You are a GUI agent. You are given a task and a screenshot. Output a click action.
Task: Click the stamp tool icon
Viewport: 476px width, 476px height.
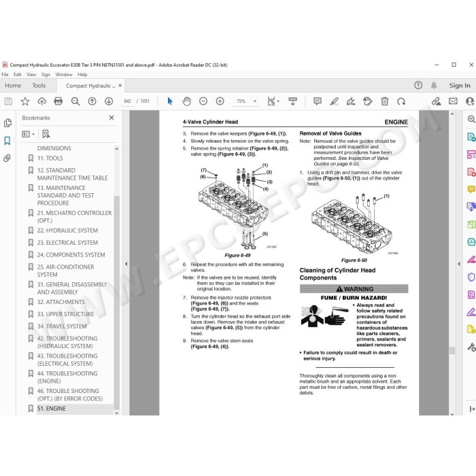coord(368,101)
